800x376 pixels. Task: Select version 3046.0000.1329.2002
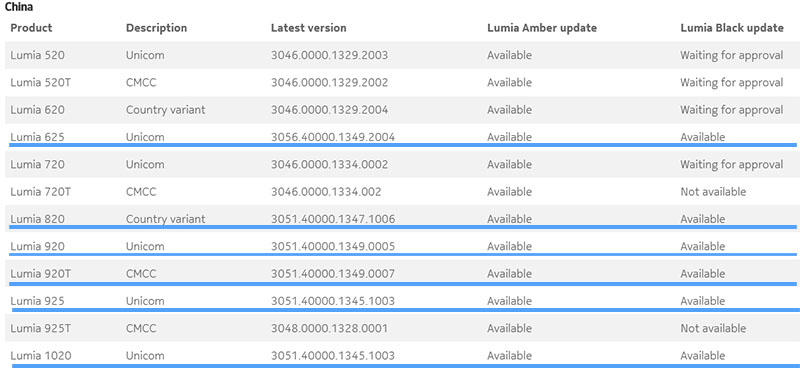[330, 83]
